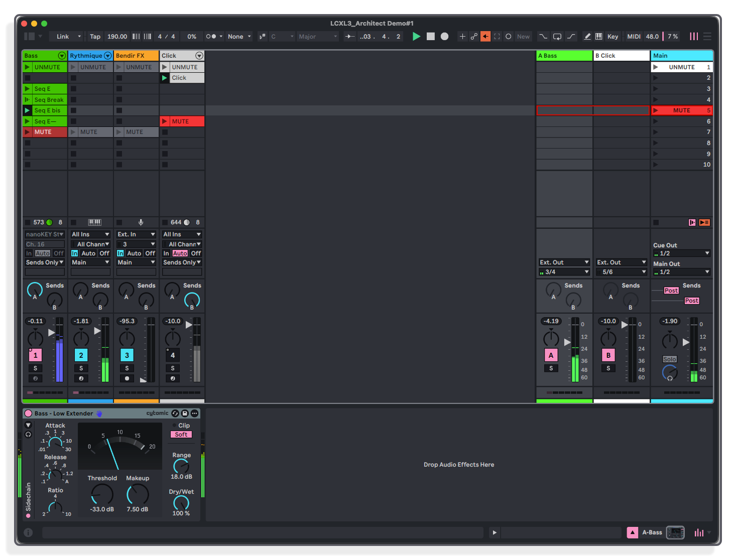Toggle the Key map mode button
Image resolution: width=736 pixels, height=560 pixels.
tap(612, 36)
